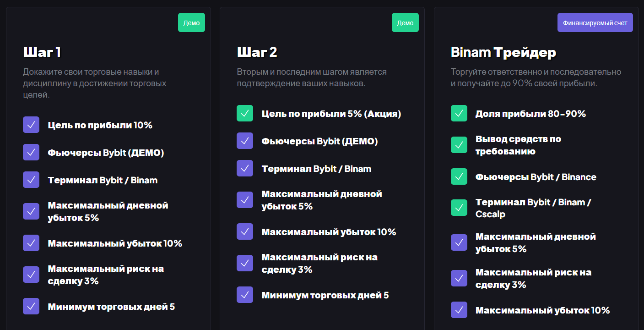Click green checkmark next to Доля прибыли 80-90%

[459, 113]
